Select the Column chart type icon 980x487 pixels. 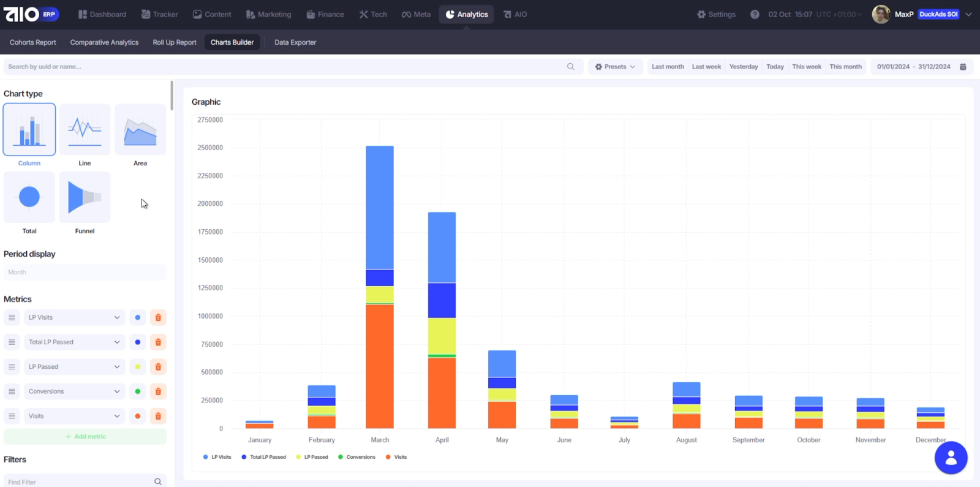click(x=29, y=130)
